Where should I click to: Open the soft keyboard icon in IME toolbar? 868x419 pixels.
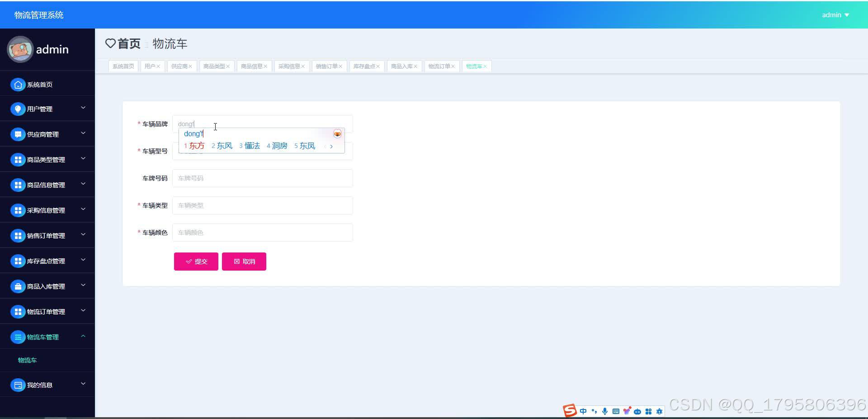pos(616,411)
